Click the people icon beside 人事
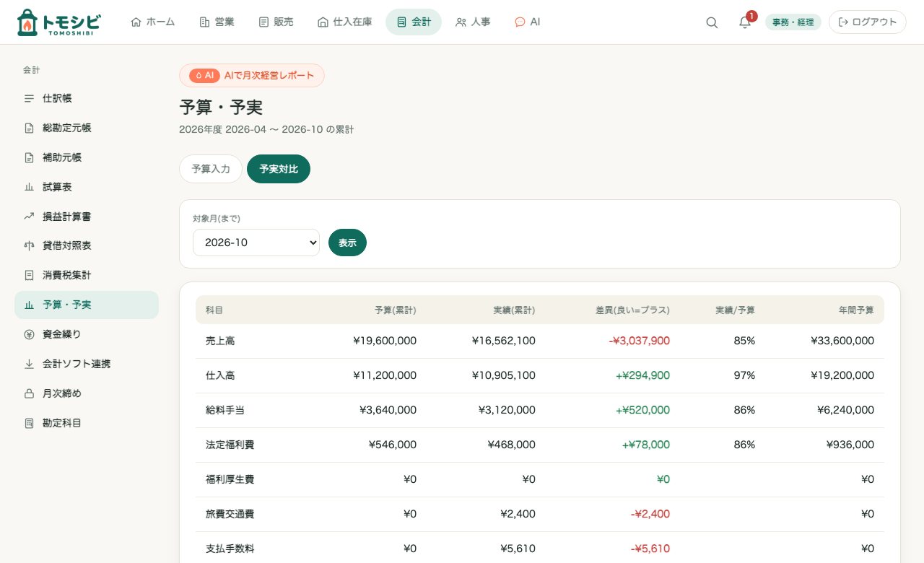The width and height of the screenshot is (924, 563). point(461,22)
